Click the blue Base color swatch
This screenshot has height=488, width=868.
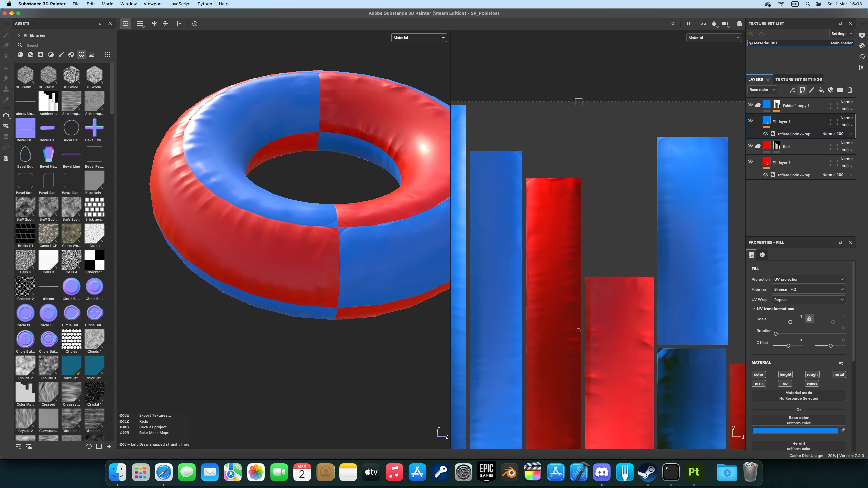coord(795,430)
